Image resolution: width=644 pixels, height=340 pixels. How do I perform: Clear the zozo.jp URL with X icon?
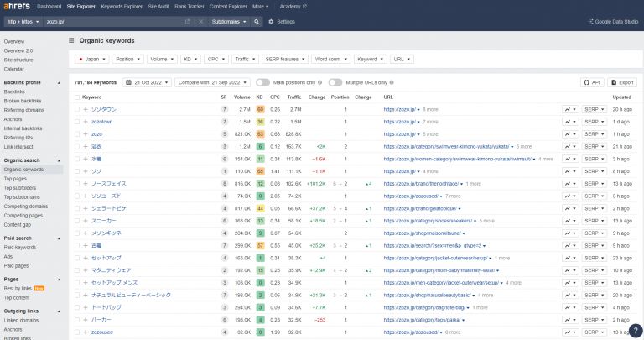[x=200, y=21]
